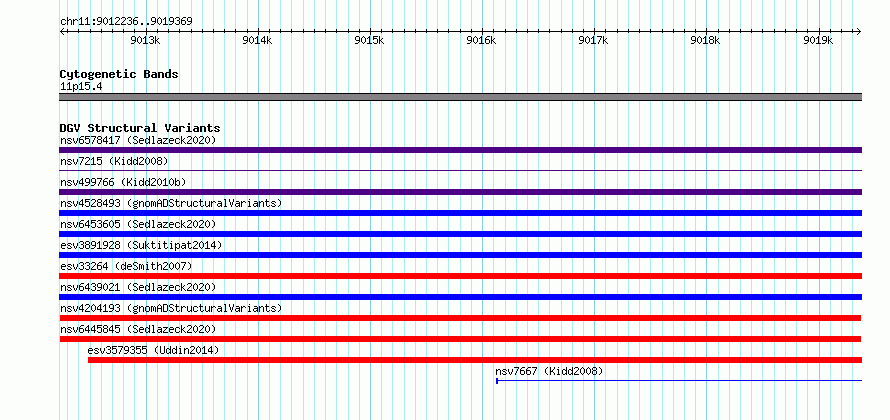The width and height of the screenshot is (890, 420).
Task: Click the right arrowhead of the ruler
Action: (x=859, y=31)
